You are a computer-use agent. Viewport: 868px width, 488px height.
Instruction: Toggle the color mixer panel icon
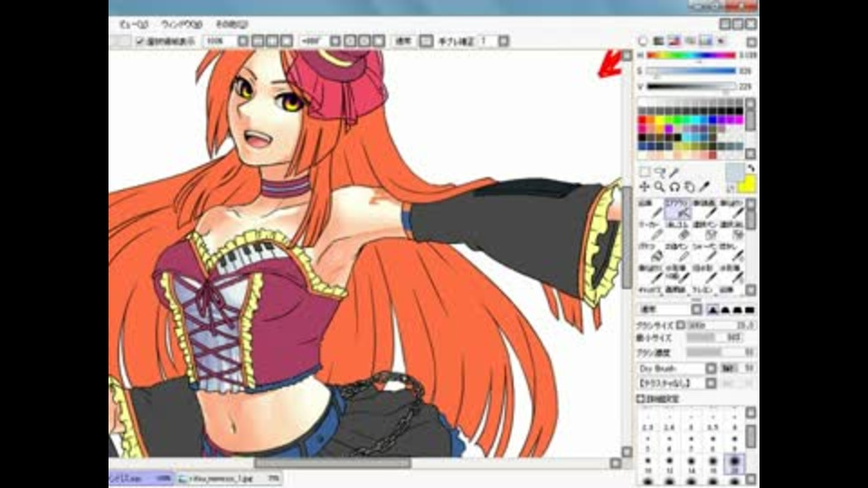[x=690, y=41]
